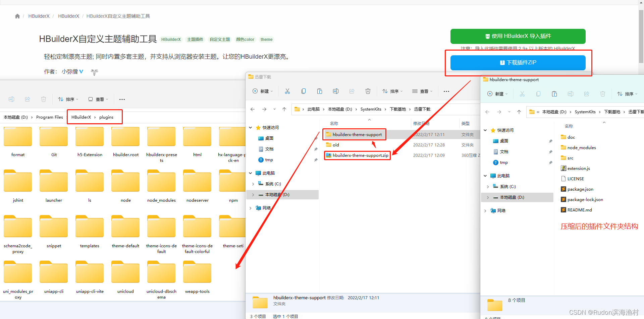Expand 系统 (C:) in hbuilderx-theme-support window
This screenshot has width=644, height=319.
(488, 187)
